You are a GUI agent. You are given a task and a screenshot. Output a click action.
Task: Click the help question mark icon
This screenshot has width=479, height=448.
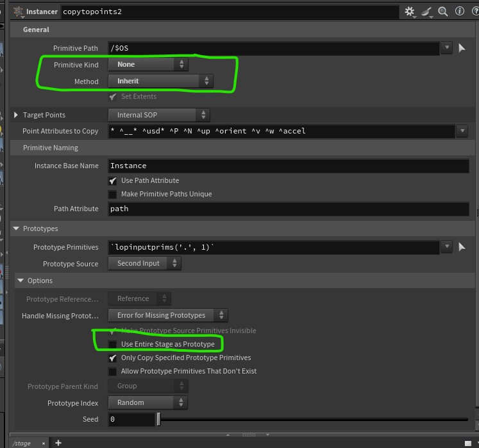click(x=473, y=12)
